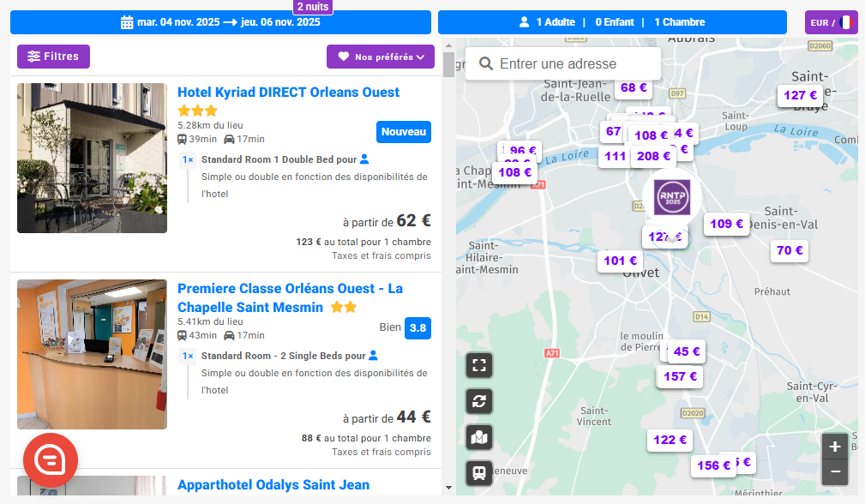
Task: Select the 122 € map price marker
Action: pos(670,440)
